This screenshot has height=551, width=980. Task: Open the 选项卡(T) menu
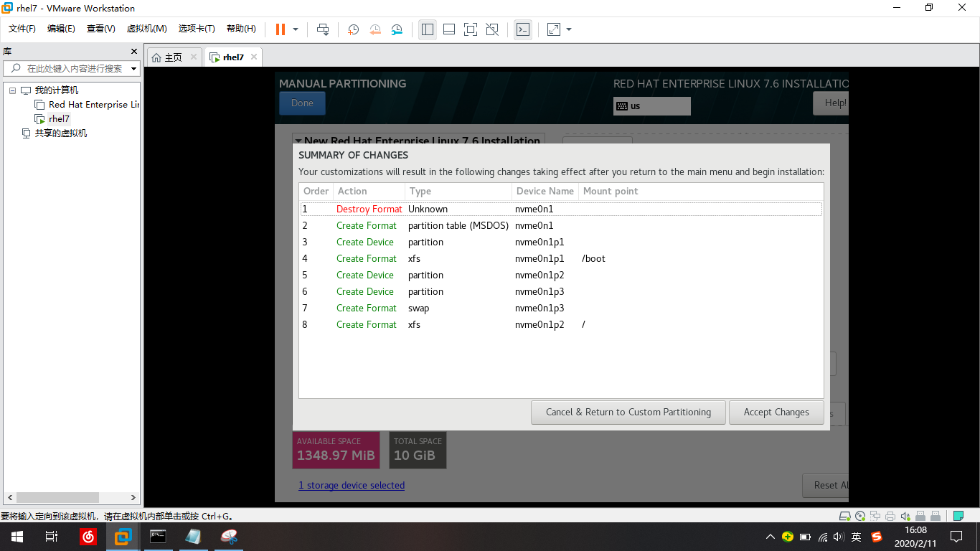(197, 29)
